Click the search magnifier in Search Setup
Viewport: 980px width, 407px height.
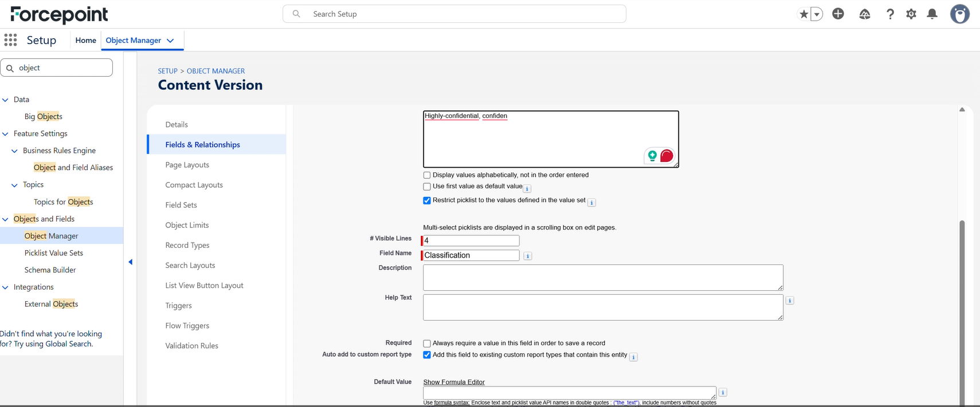pyautogui.click(x=296, y=14)
